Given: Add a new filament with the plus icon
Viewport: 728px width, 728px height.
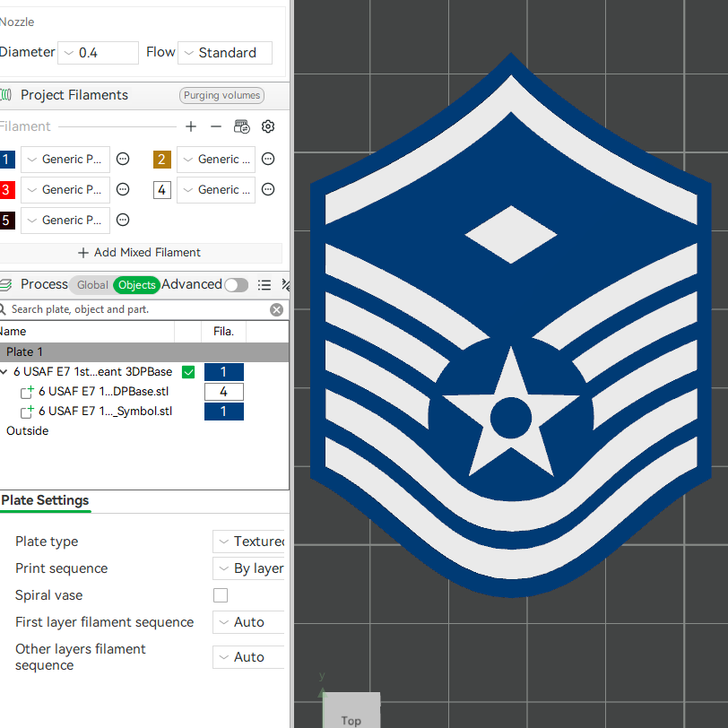Looking at the screenshot, I should tap(191, 126).
